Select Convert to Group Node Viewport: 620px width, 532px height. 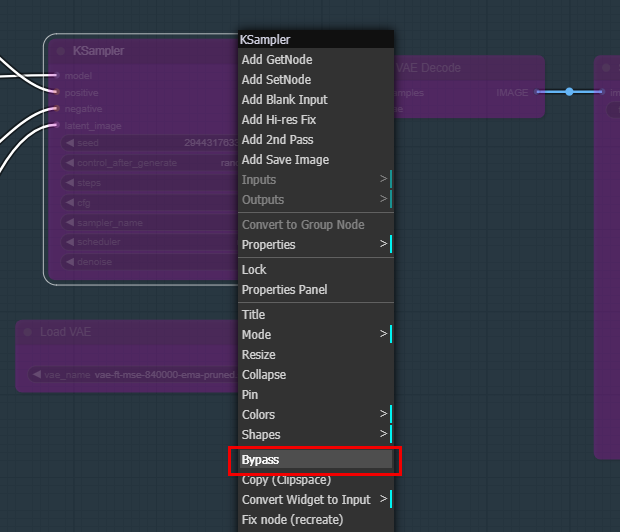tap(316, 225)
